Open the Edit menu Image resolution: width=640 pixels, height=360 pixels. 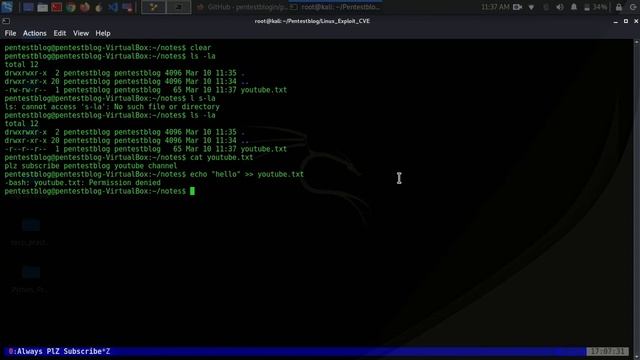[x=60, y=33]
